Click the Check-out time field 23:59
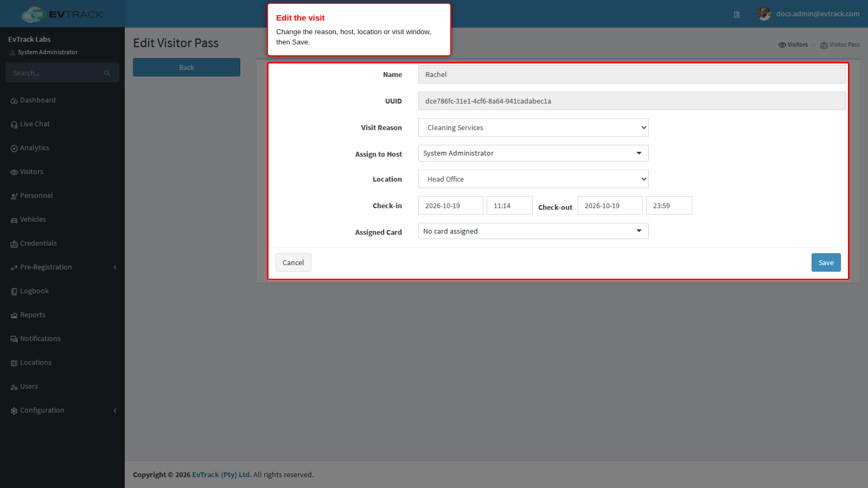Image resolution: width=868 pixels, height=488 pixels. (669, 206)
